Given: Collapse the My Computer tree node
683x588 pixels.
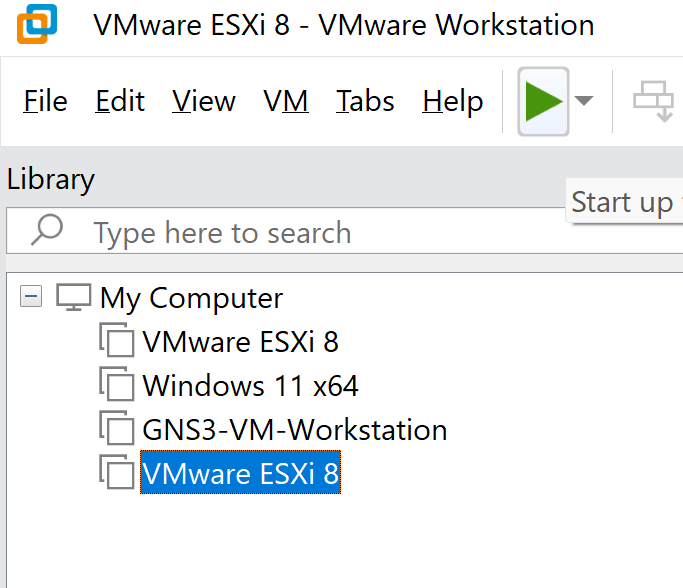Looking at the screenshot, I should tap(32, 297).
